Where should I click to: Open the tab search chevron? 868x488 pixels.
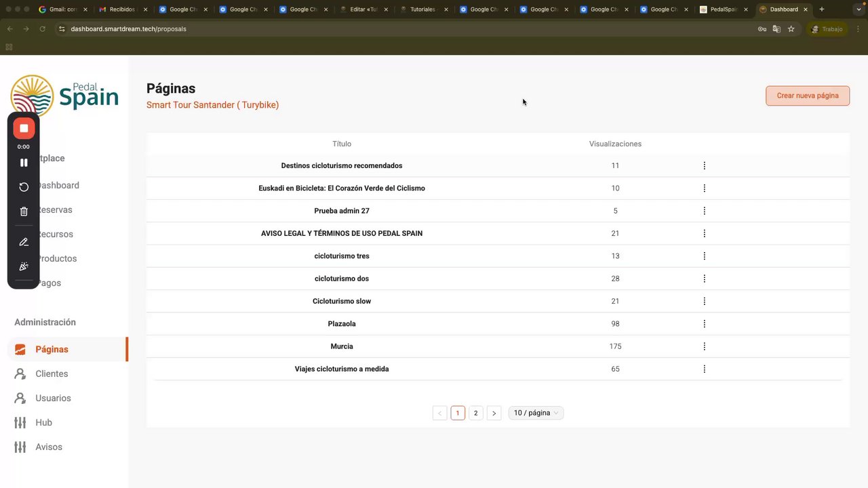click(x=859, y=9)
